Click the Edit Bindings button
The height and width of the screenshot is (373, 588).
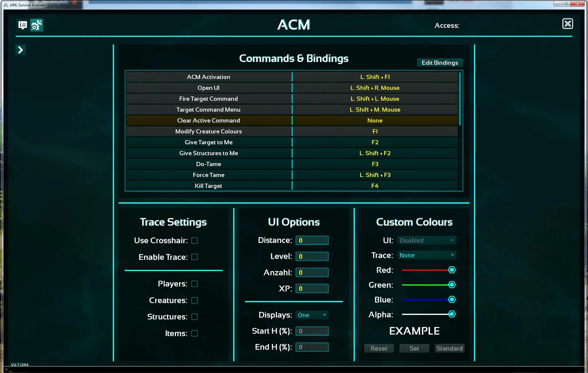[x=440, y=62]
